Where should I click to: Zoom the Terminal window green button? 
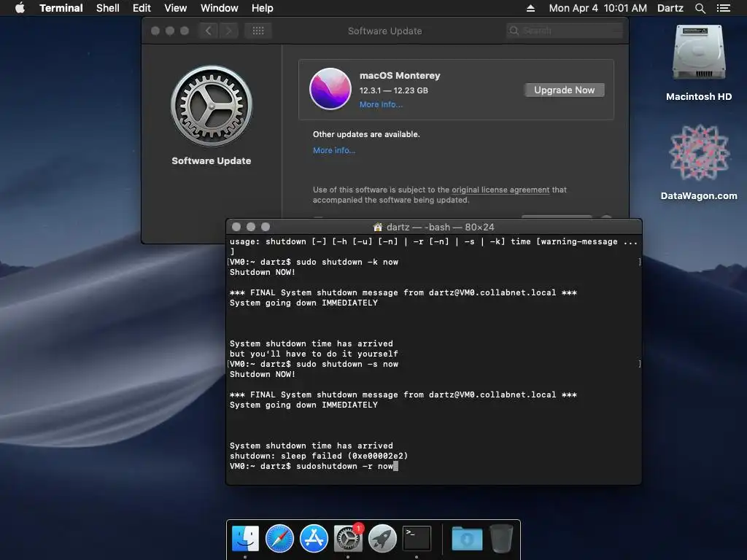[266, 227]
